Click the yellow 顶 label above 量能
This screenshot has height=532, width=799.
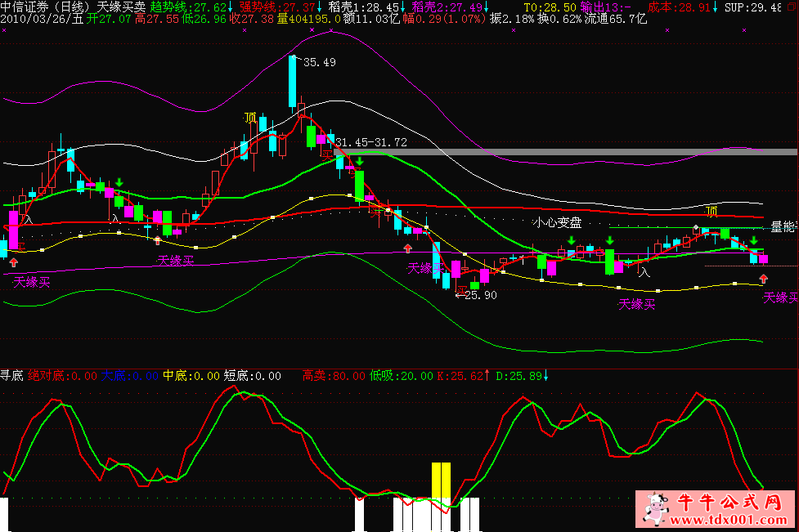[x=711, y=211]
